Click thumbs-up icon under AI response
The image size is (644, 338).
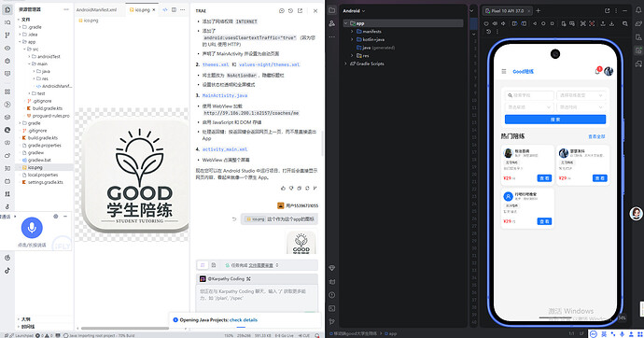click(283, 188)
